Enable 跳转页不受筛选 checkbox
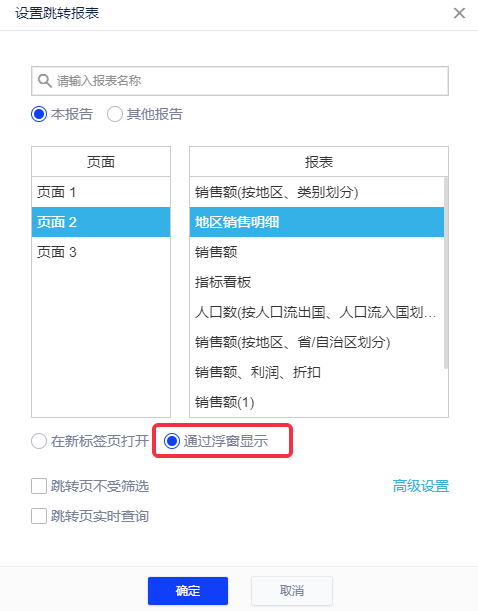 pos(39,486)
